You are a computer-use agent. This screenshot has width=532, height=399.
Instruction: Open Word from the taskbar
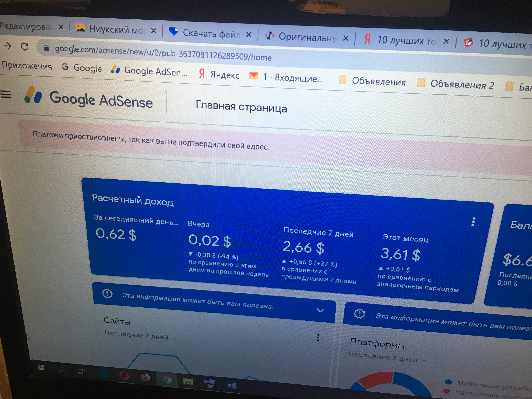tap(231, 386)
